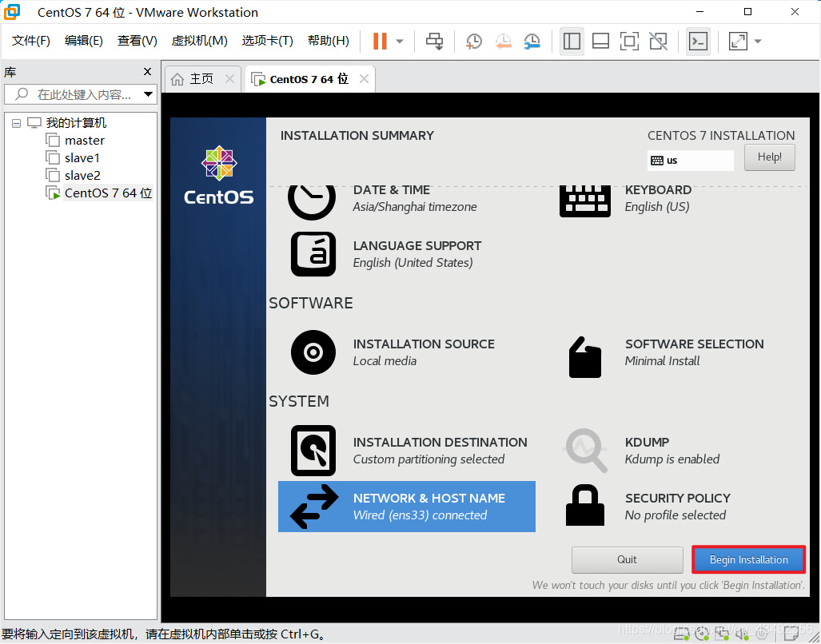Click 'Kdump is enabled' text

pyautogui.click(x=672, y=459)
